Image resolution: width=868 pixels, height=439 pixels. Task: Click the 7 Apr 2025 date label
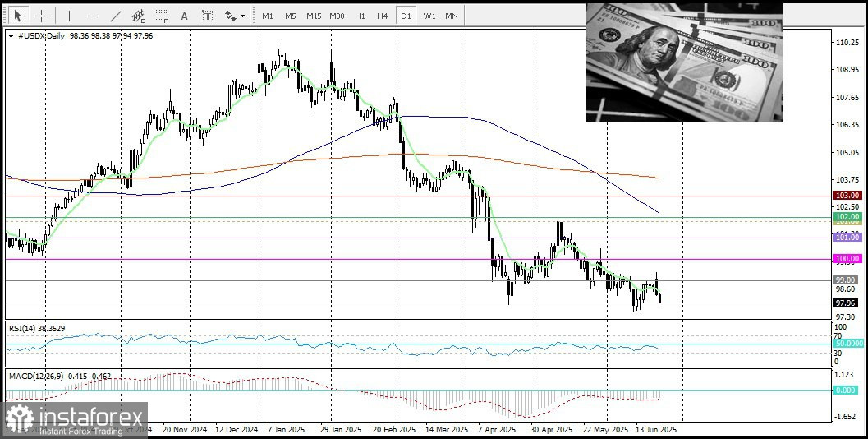pos(497,430)
